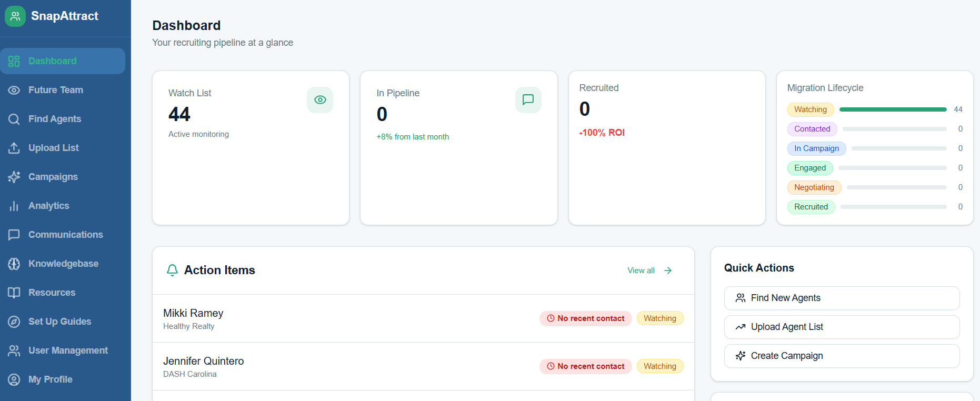Click the Upload List upload icon

point(14,148)
